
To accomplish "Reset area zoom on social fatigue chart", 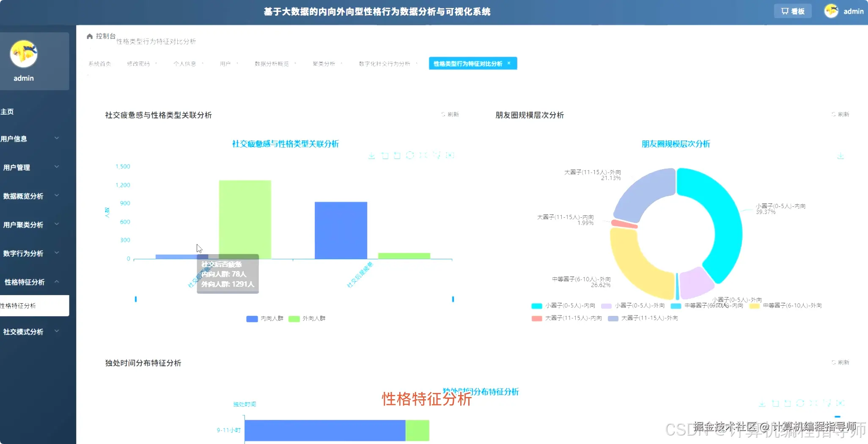I will coord(397,156).
